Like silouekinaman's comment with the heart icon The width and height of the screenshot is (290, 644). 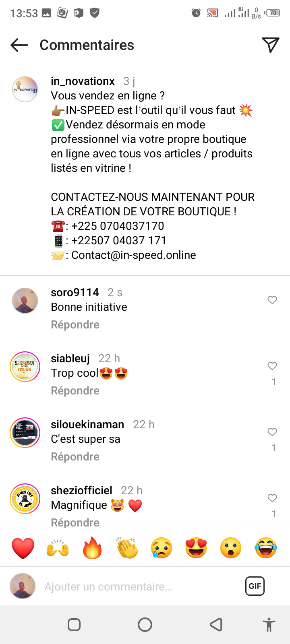click(272, 432)
